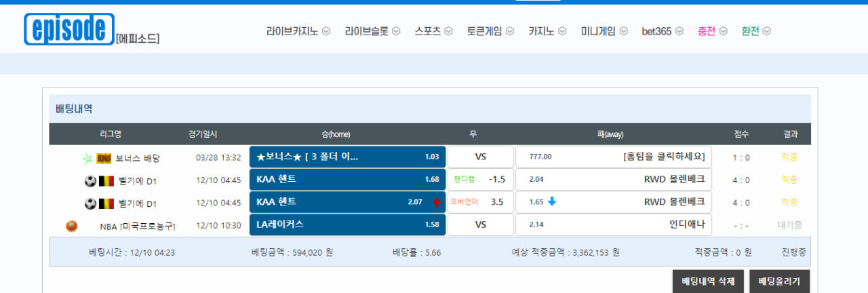Click the yellow BONUS badge icon
Image resolution: width=868 pixels, height=293 pixels.
[x=104, y=158]
